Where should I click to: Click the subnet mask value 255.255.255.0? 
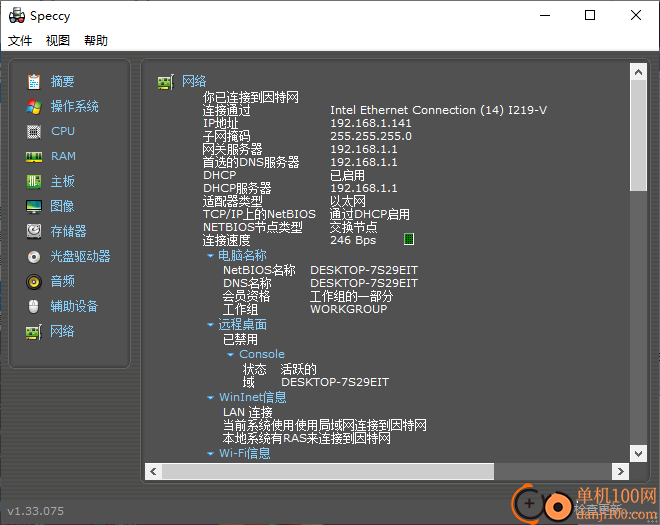(371, 136)
